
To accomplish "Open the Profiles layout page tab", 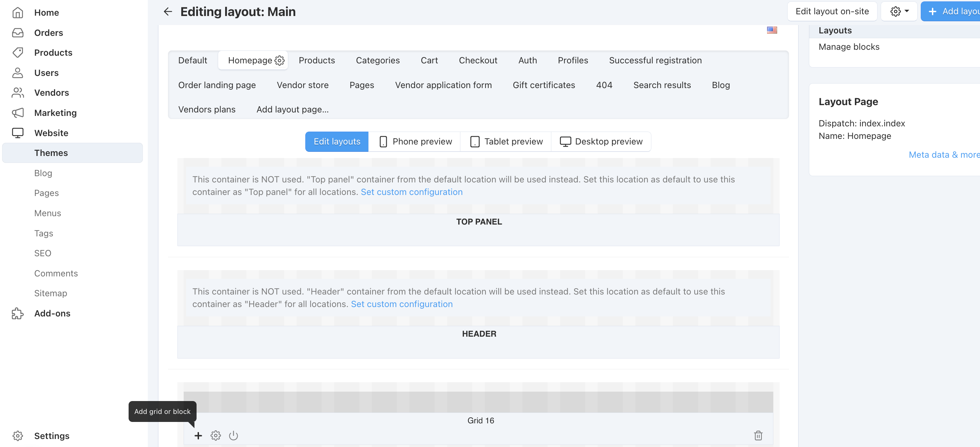I will pyautogui.click(x=573, y=61).
